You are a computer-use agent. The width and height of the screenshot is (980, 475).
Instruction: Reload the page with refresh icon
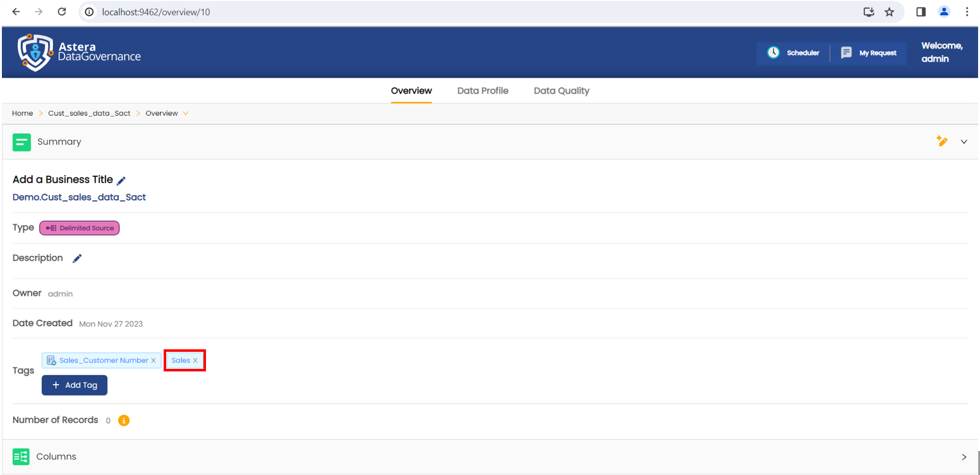click(62, 11)
